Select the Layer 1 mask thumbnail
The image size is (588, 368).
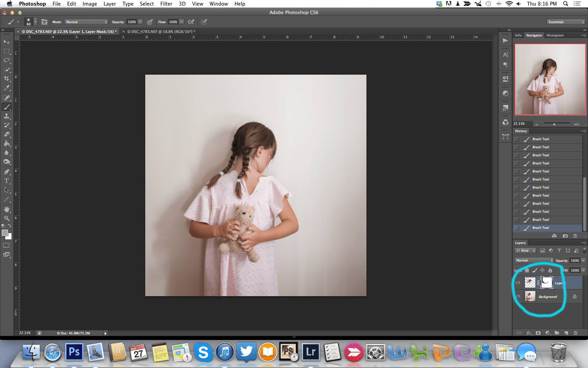point(546,282)
